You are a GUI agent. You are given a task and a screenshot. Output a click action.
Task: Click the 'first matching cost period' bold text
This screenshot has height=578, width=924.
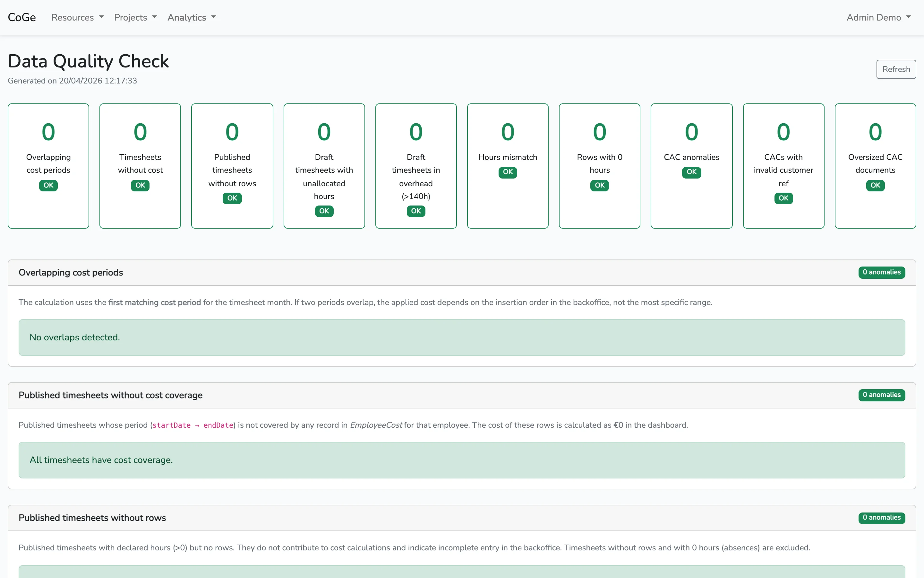pos(154,302)
